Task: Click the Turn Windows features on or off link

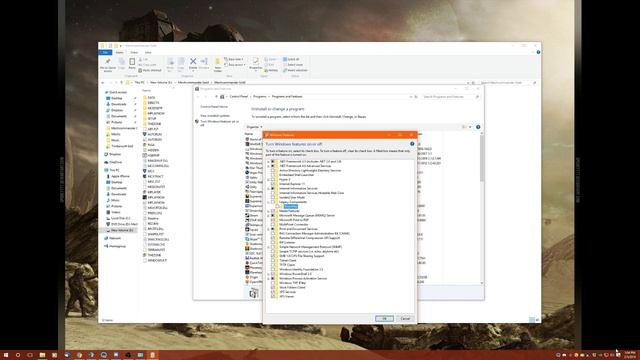Action: [220, 123]
